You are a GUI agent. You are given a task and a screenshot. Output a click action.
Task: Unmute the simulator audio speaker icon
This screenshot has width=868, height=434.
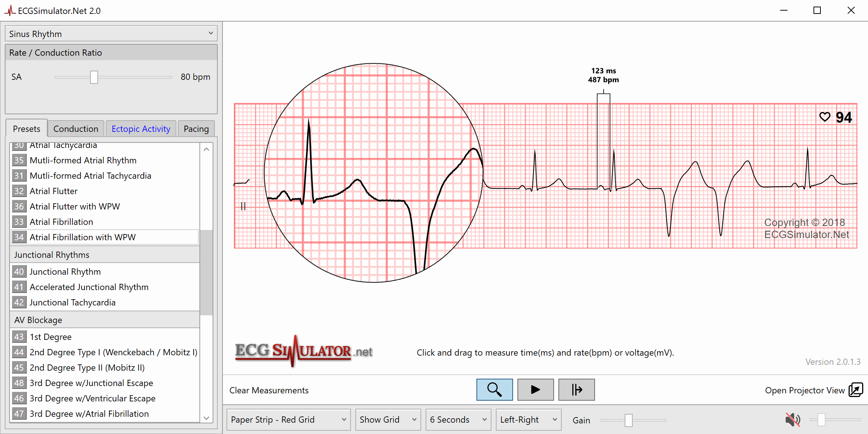[x=792, y=420]
